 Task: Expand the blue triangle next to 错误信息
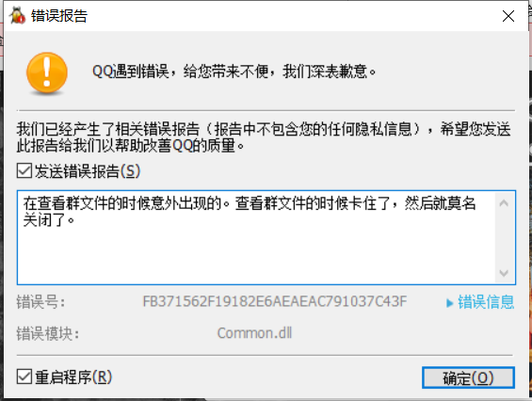pyautogui.click(x=449, y=302)
